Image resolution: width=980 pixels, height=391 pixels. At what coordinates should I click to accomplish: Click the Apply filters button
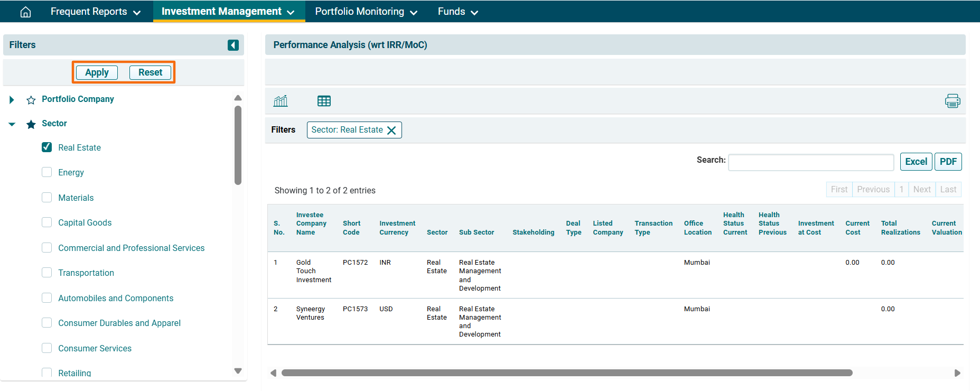[x=97, y=72]
